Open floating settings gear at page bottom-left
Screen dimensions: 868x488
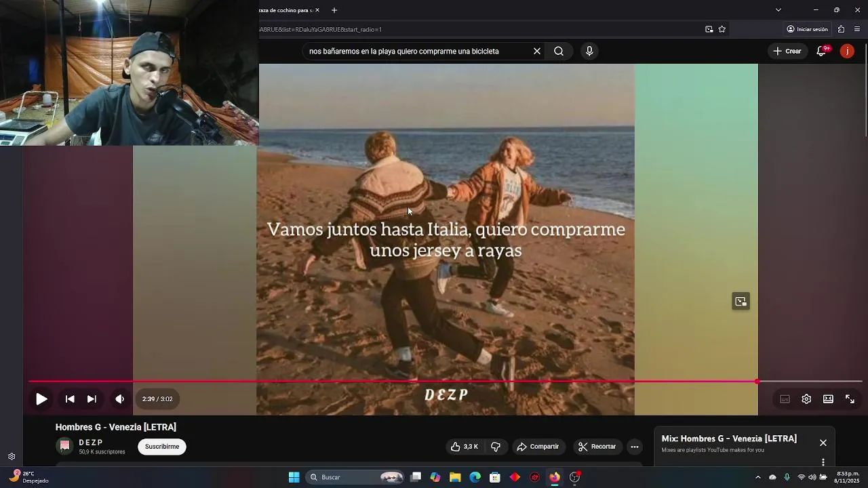pos(12,457)
